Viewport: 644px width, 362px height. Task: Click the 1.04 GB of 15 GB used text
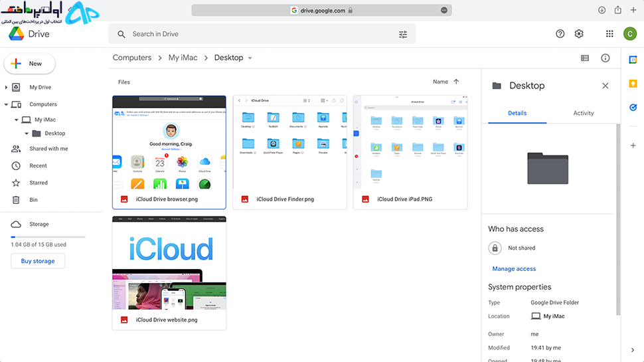tap(39, 244)
